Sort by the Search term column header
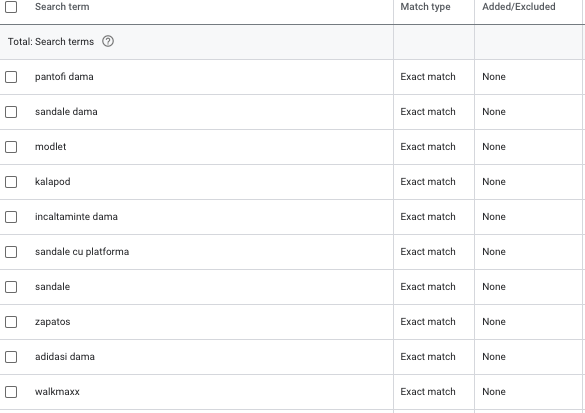This screenshot has height=413, width=585. coord(62,7)
